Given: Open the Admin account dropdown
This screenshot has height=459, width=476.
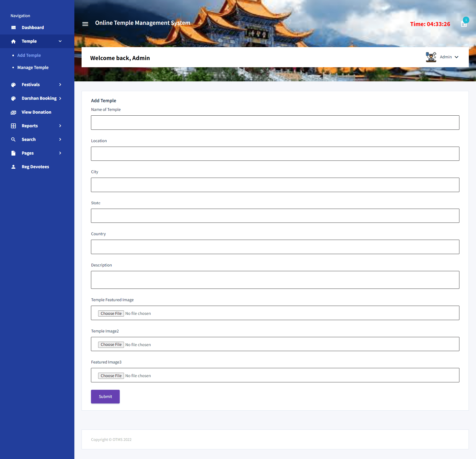Looking at the screenshot, I should click(x=449, y=57).
